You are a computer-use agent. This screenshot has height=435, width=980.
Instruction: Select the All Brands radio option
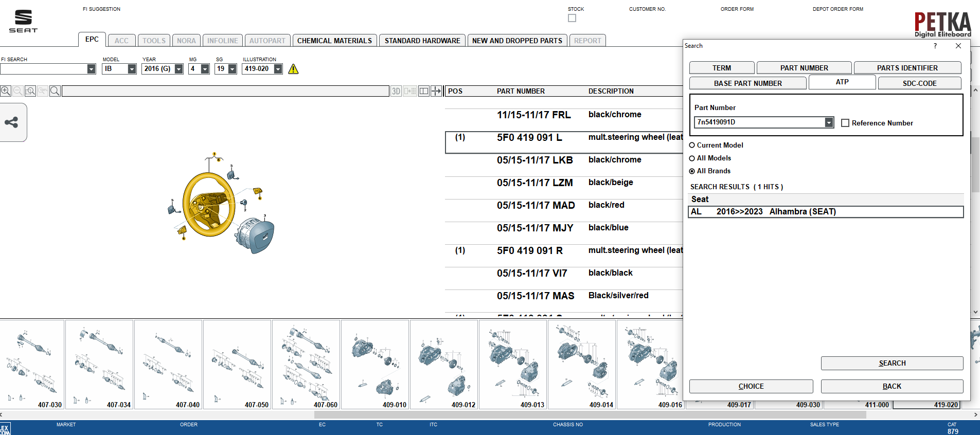coord(692,171)
